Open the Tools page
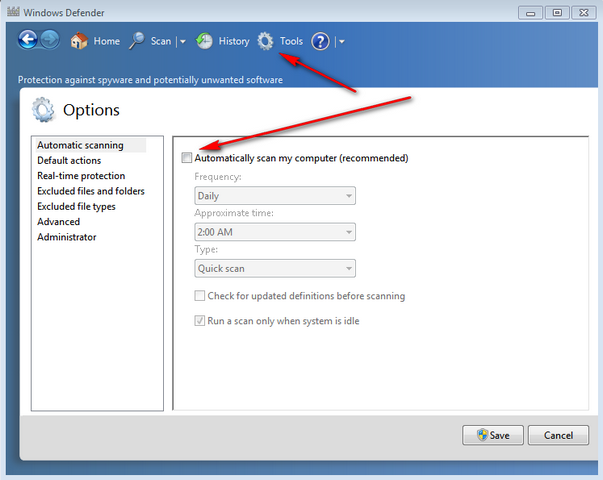Viewport: 603px width, 480px height. pyautogui.click(x=291, y=41)
